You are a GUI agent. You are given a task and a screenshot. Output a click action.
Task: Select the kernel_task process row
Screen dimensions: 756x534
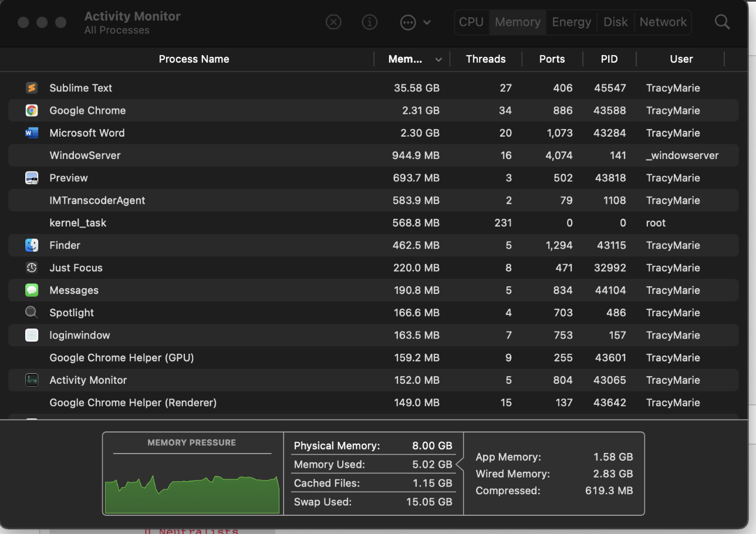78,223
